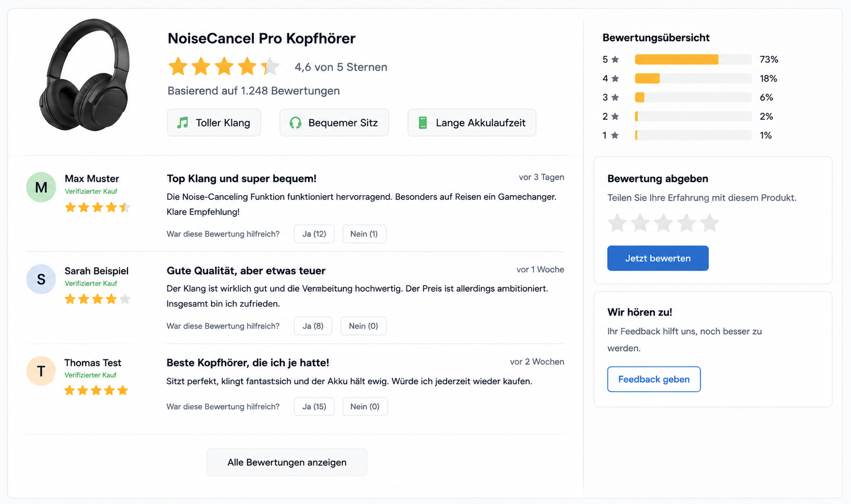851x504 pixels.
Task: Filter by the 5 star rating bar
Action: click(x=691, y=60)
